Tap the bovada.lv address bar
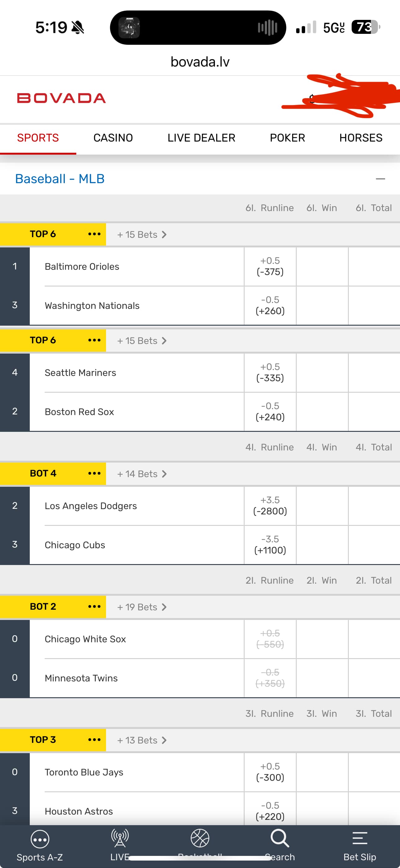Image resolution: width=400 pixels, height=868 pixels. [200, 62]
